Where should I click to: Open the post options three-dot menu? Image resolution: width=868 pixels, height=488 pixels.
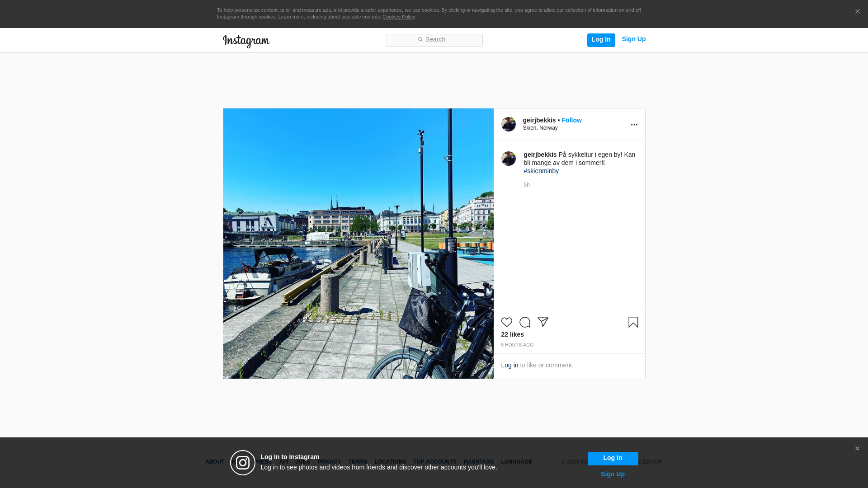pos(634,125)
